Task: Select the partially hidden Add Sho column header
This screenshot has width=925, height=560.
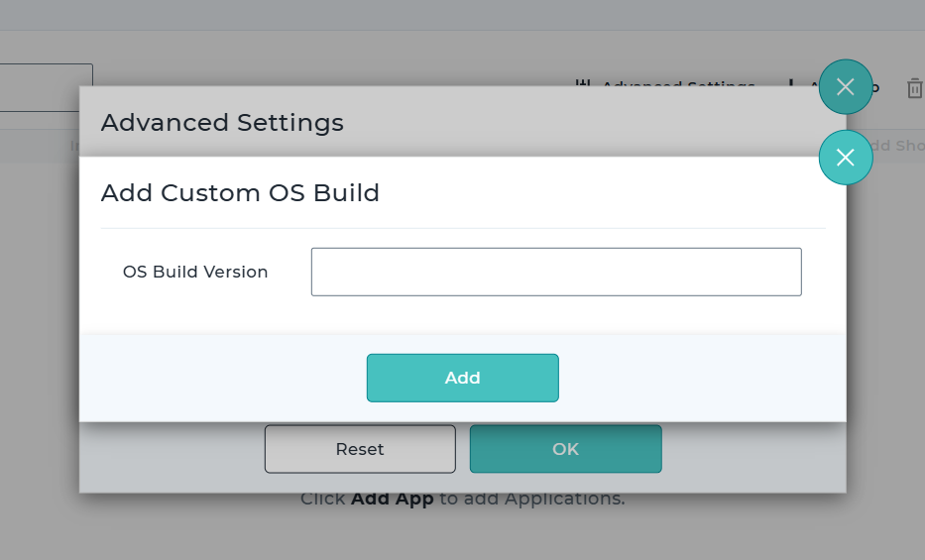Action: tap(895, 146)
